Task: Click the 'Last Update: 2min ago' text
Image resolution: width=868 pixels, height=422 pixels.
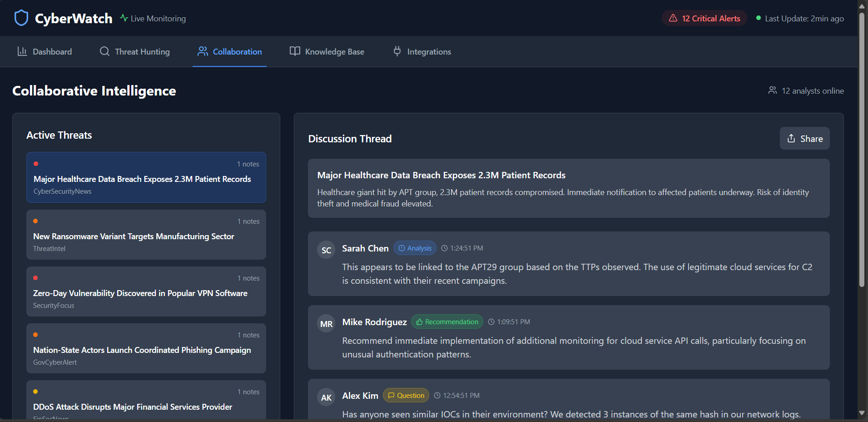Action: [x=804, y=19]
